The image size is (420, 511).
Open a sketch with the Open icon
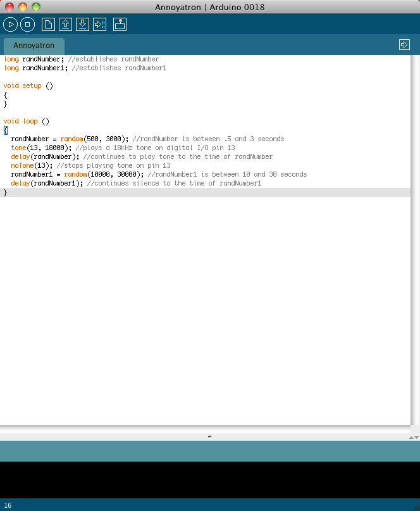tap(65, 25)
